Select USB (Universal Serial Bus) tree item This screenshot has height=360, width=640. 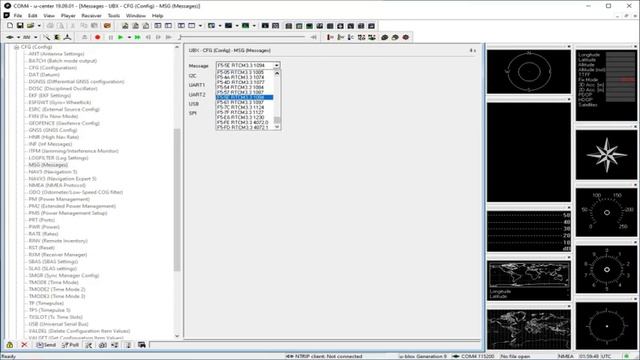point(58,324)
